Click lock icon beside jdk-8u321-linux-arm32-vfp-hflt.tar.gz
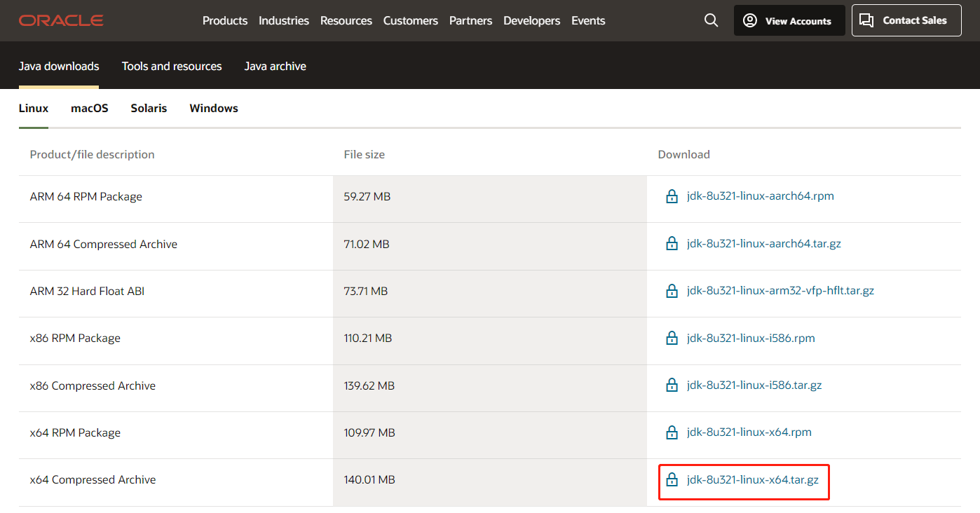 coord(672,291)
